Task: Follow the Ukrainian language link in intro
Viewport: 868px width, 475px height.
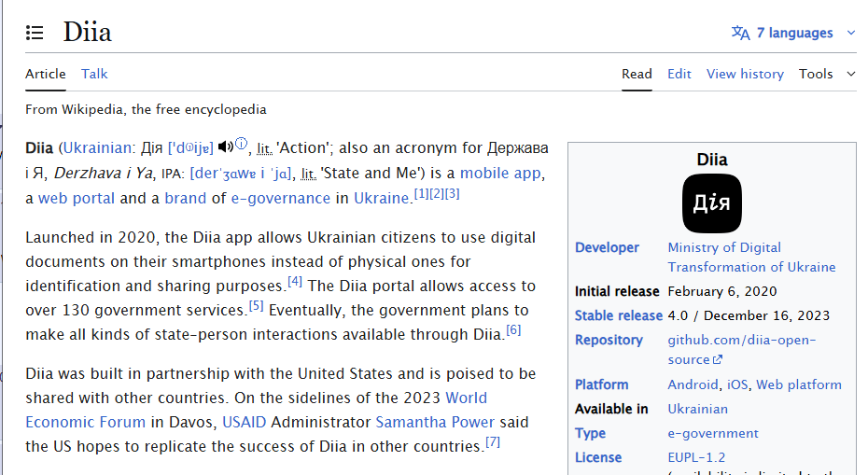Action: tap(97, 147)
